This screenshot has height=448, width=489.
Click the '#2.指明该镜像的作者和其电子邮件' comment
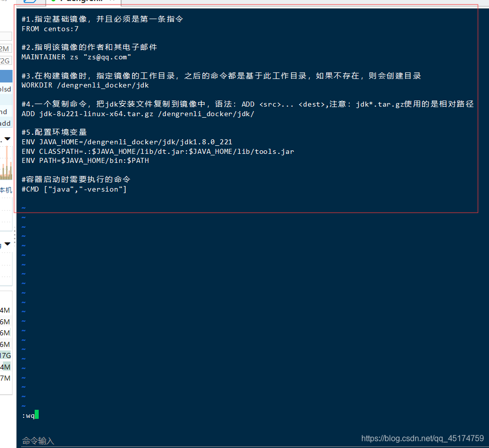pos(89,47)
